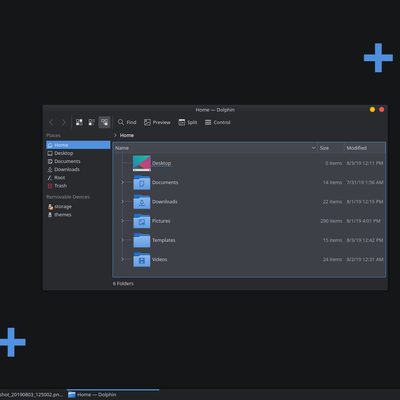
Task: Select Desktop in Places panel
Action: (78, 153)
